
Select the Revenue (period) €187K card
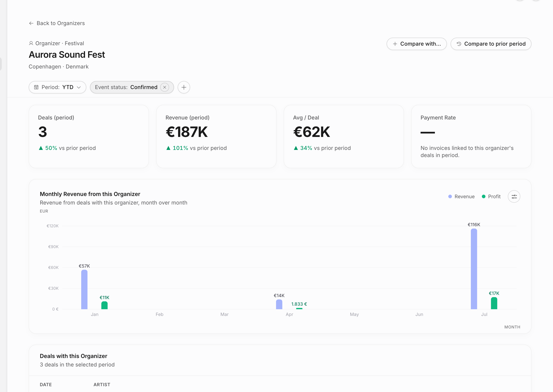click(x=216, y=136)
